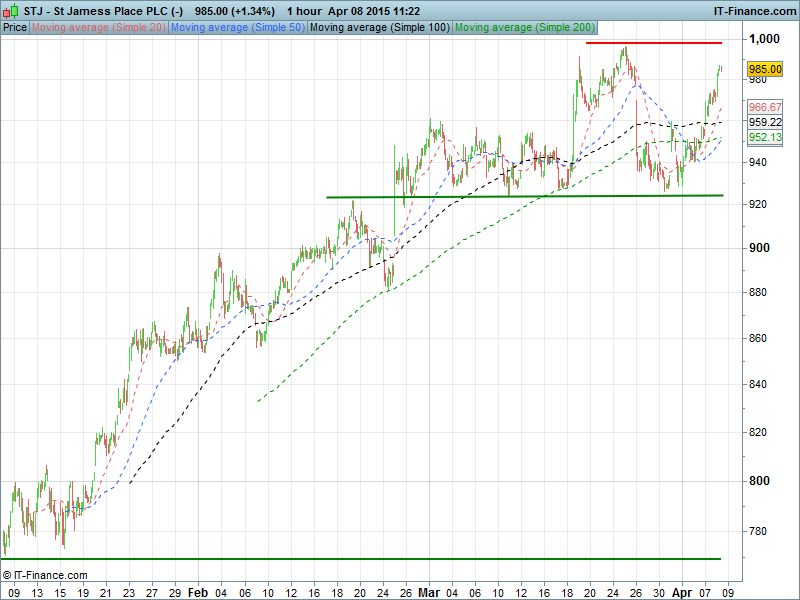This screenshot has width=800, height=600.
Task: Select the Price indicator tab
Action: 15,27
